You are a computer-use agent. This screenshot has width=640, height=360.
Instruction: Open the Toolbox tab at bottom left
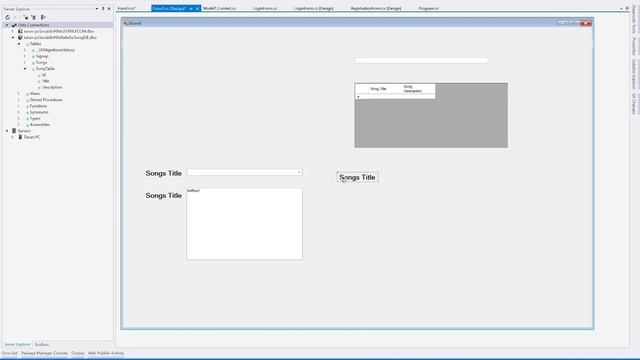[42, 344]
